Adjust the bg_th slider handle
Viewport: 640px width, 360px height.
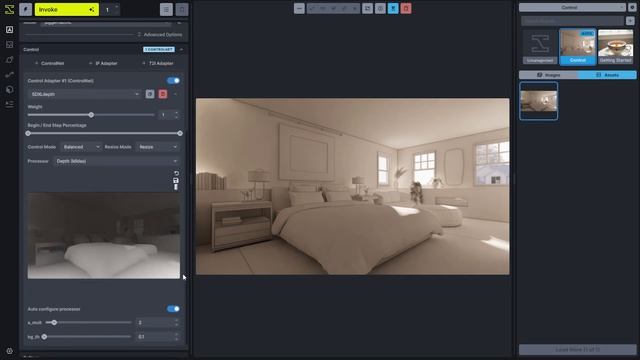[x=44, y=337]
